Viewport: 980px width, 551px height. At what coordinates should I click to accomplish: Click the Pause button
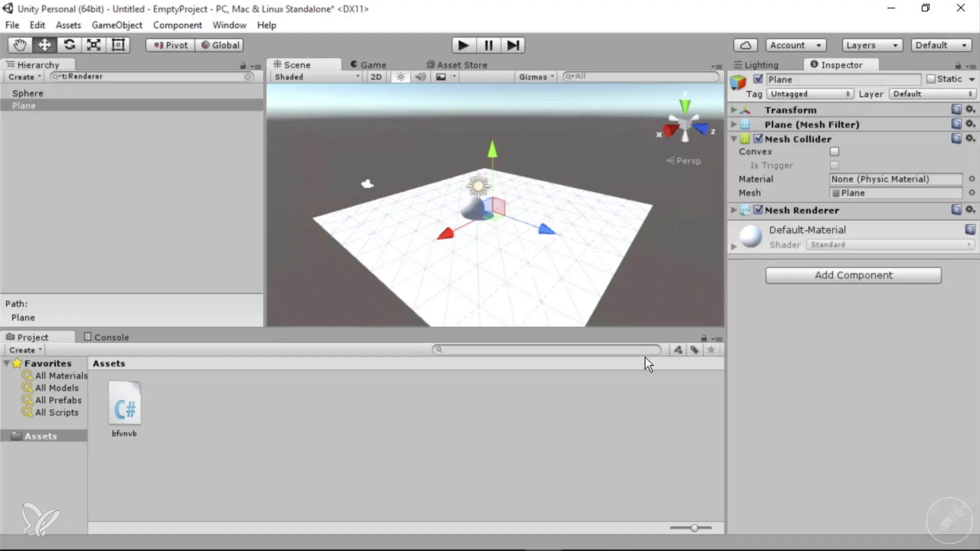[x=488, y=45]
